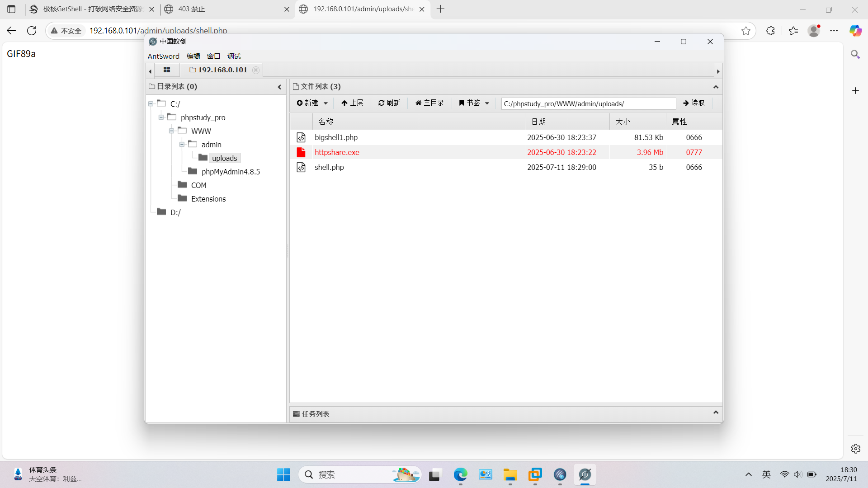The width and height of the screenshot is (868, 488).
Task: Go up one level with 上层
Action: coord(352,103)
